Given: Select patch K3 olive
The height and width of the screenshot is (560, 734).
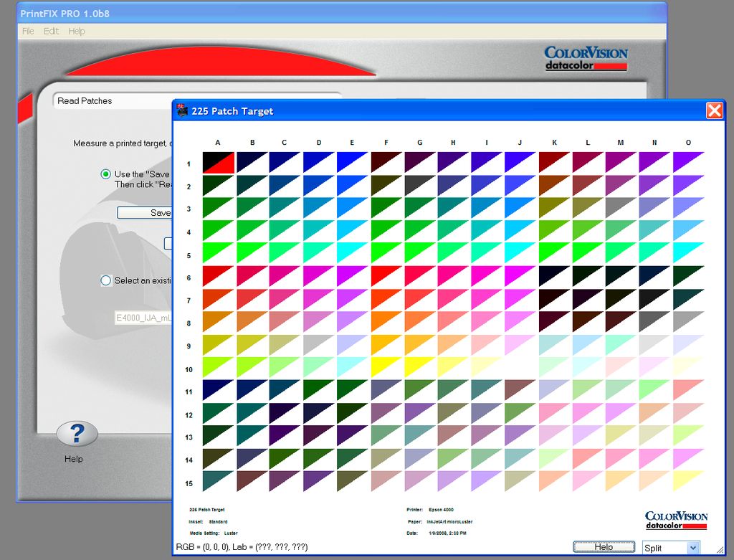Looking at the screenshot, I should (554, 208).
